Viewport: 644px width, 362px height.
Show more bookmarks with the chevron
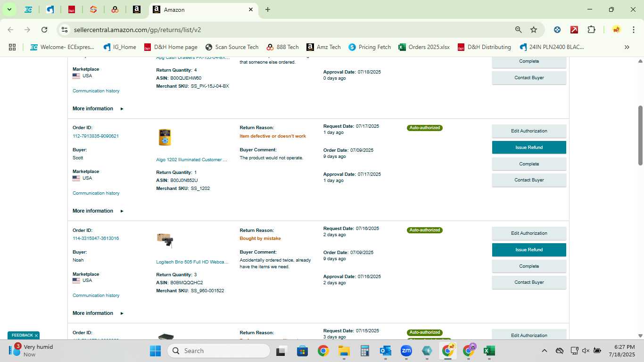[627, 47]
